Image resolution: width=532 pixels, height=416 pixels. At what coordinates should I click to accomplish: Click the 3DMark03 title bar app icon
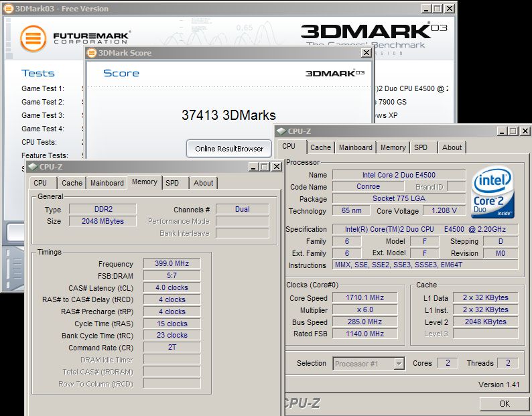point(9,9)
